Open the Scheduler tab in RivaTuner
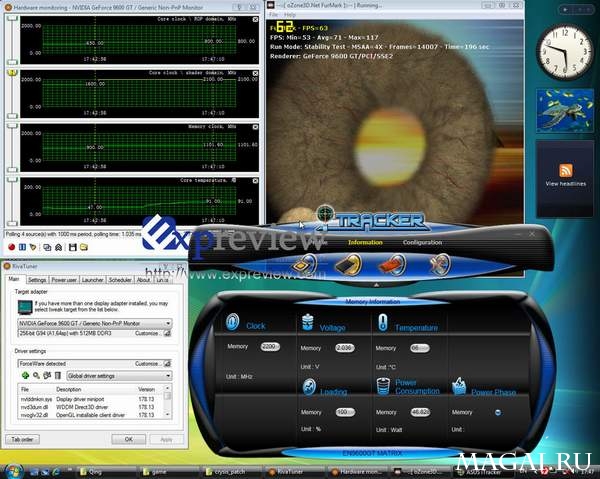The height and width of the screenshot is (479, 600). pyautogui.click(x=120, y=280)
